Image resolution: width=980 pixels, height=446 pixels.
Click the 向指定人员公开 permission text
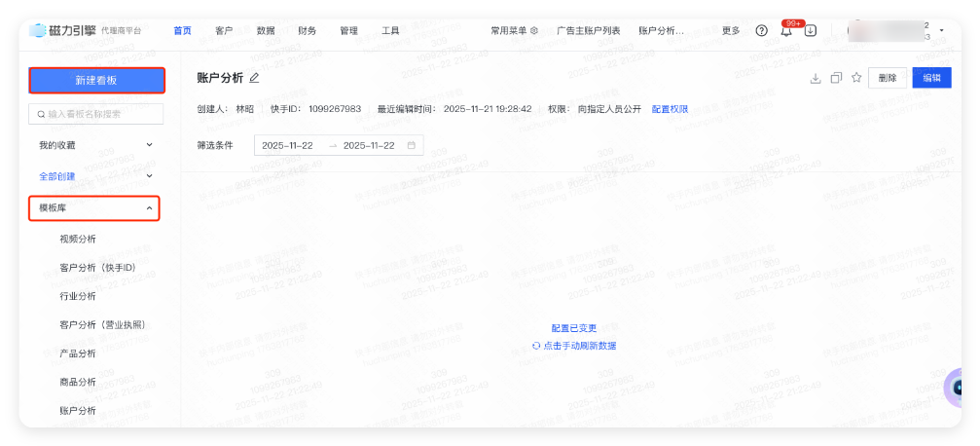click(609, 109)
